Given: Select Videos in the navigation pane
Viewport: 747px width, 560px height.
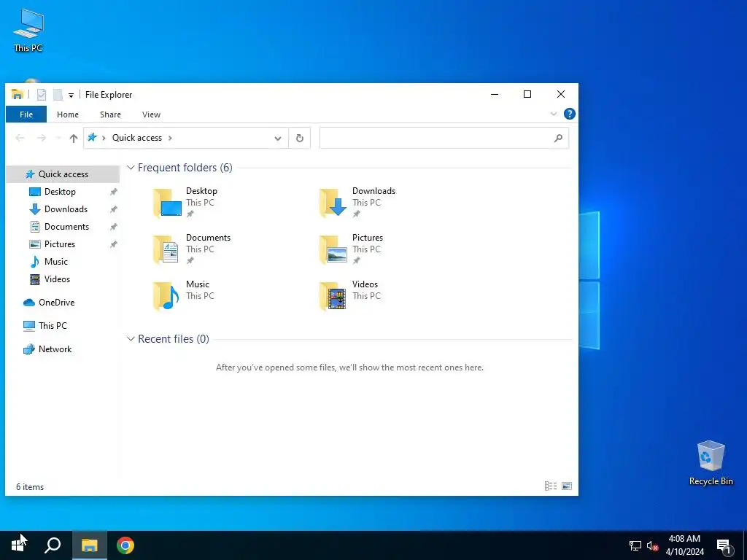Looking at the screenshot, I should (57, 279).
